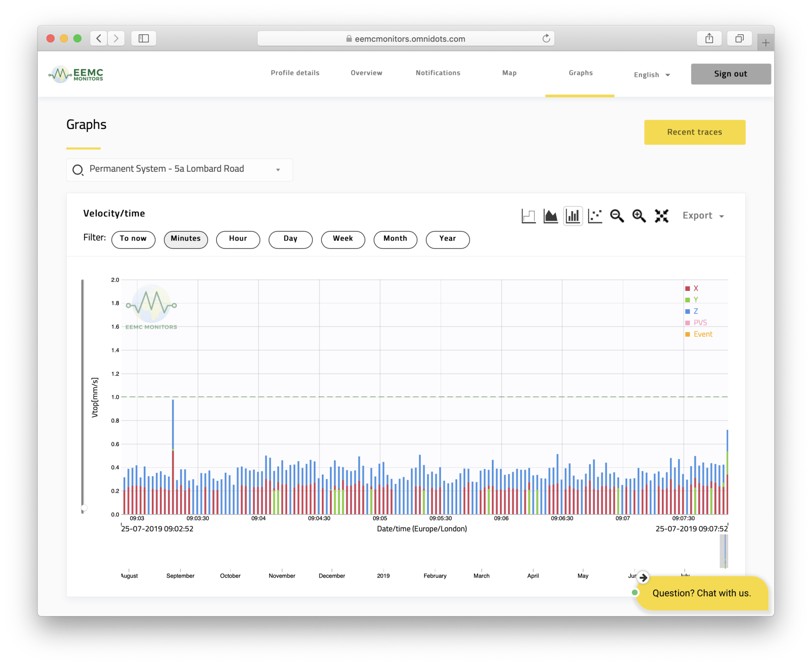Image resolution: width=812 pixels, height=666 pixels.
Task: Select the Month filter
Action: (395, 239)
